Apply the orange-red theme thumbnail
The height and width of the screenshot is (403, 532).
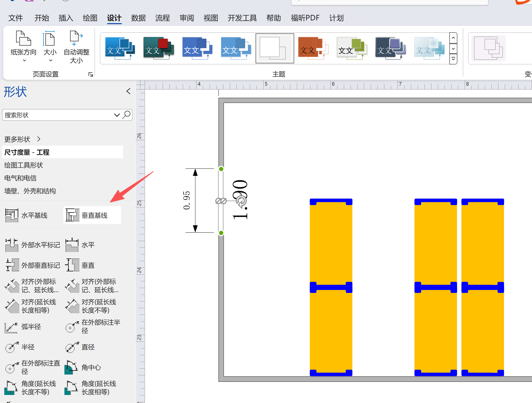pyautogui.click(x=313, y=48)
